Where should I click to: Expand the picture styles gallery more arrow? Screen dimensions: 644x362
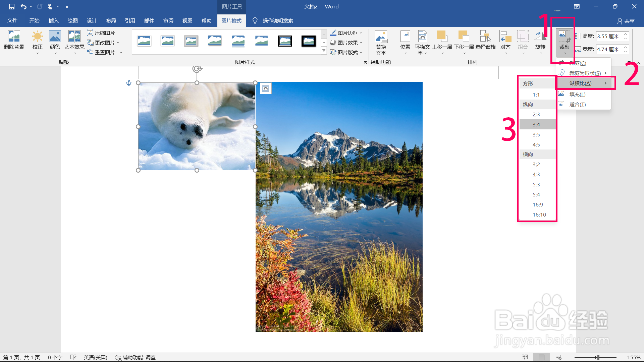click(x=324, y=51)
